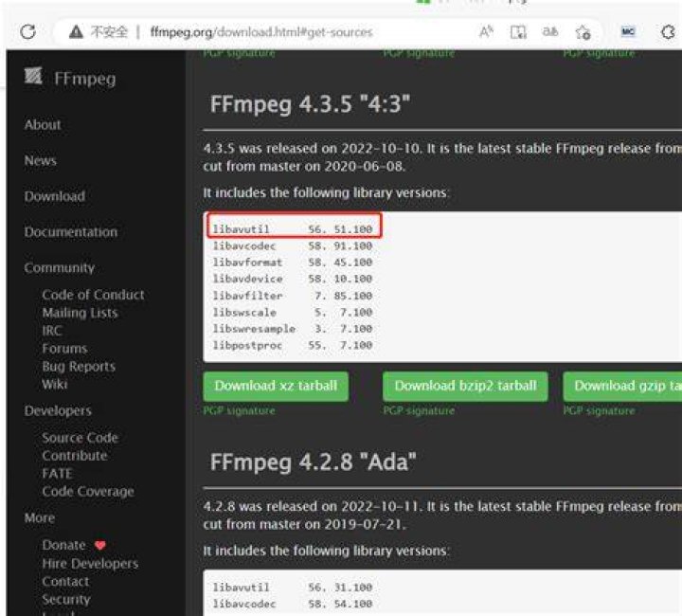Click the libpostproc 55. 7.100 row
The height and width of the screenshot is (616, 682).
click(293, 345)
